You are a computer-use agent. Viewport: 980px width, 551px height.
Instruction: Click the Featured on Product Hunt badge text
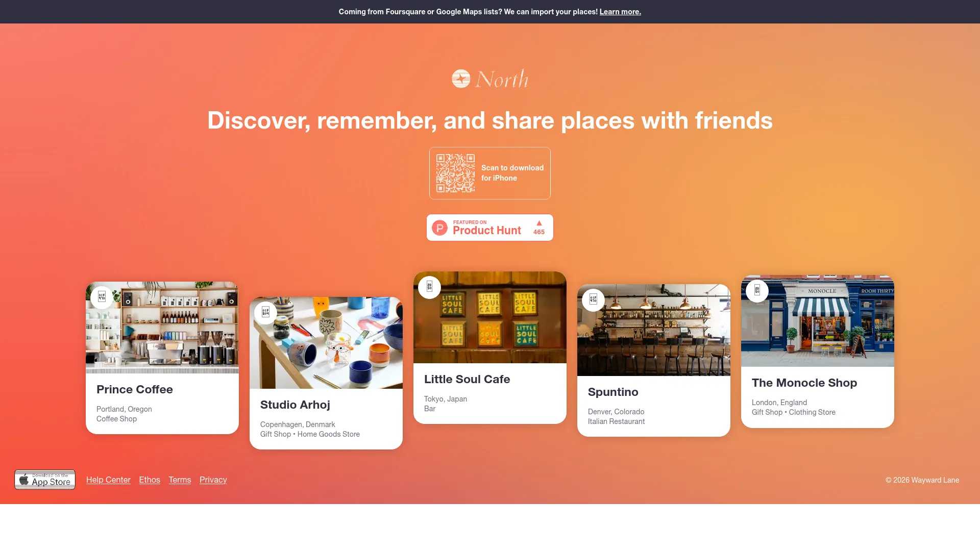(487, 228)
